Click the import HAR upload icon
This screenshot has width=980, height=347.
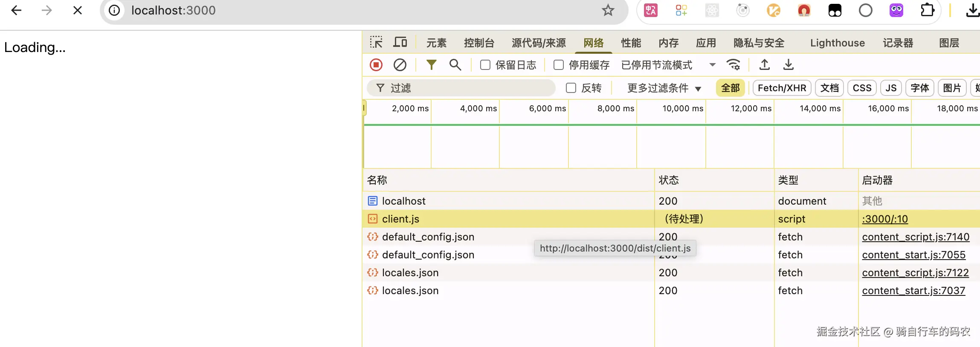(x=764, y=65)
